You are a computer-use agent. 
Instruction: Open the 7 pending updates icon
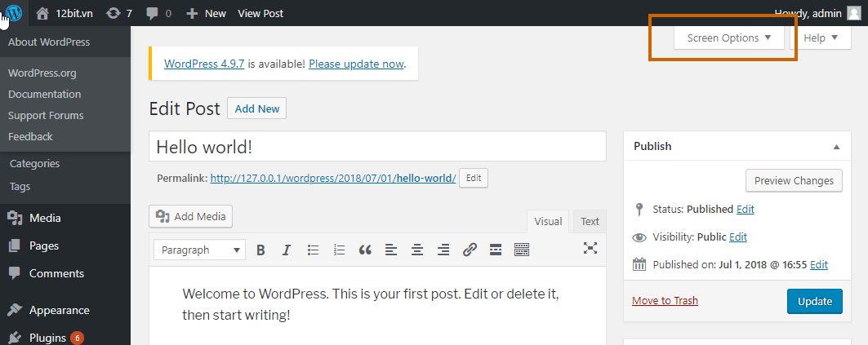point(119,13)
